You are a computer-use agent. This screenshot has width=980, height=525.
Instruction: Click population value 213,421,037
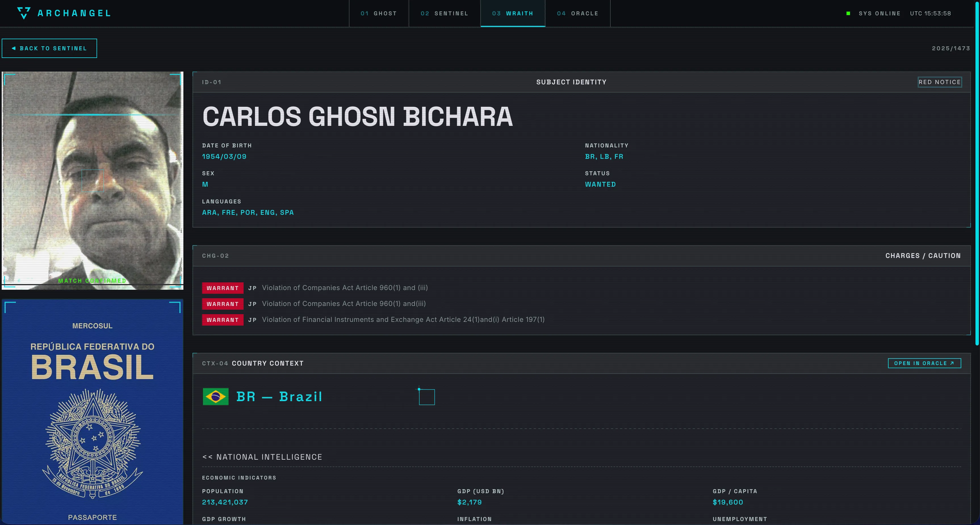(225, 502)
